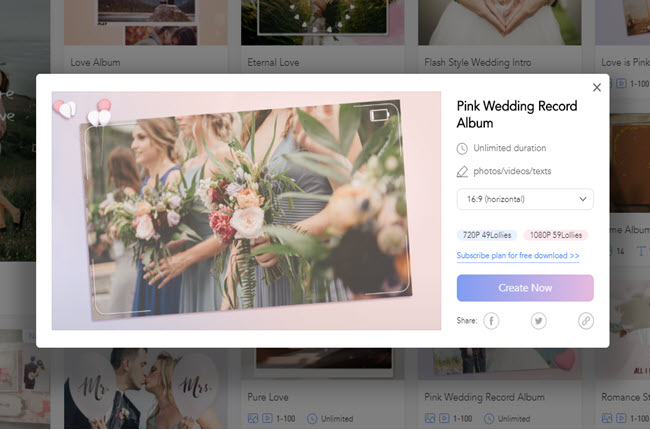This screenshot has width=650, height=430.
Task: Click the Unlimited duration text
Action: [509, 148]
